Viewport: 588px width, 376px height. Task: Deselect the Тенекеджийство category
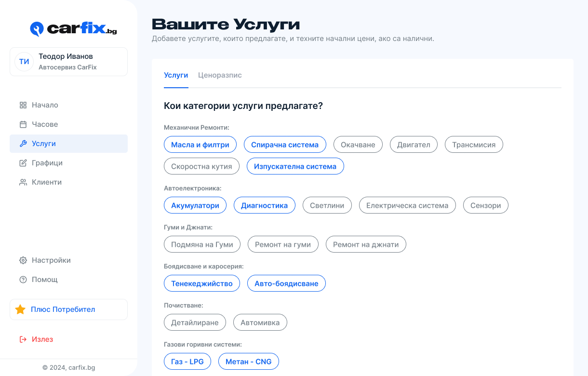(x=202, y=283)
